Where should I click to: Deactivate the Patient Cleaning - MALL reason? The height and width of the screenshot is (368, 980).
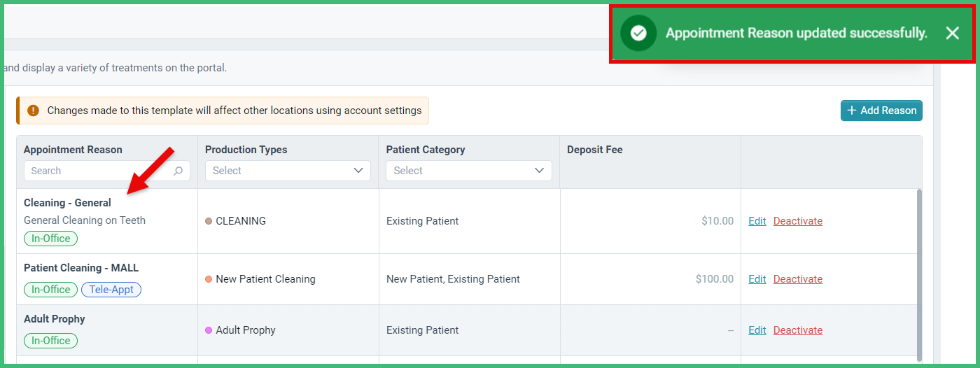[798, 279]
